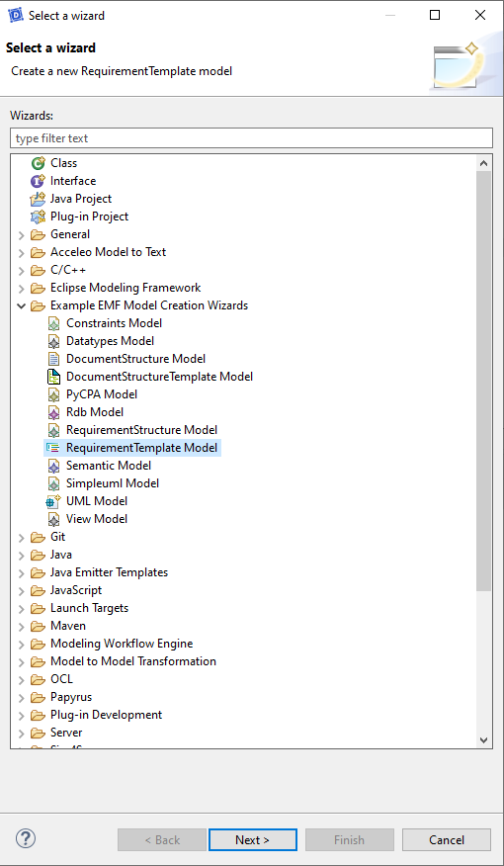This screenshot has width=504, height=866.
Task: Click the PyCPA Model icon
Action: (53, 394)
